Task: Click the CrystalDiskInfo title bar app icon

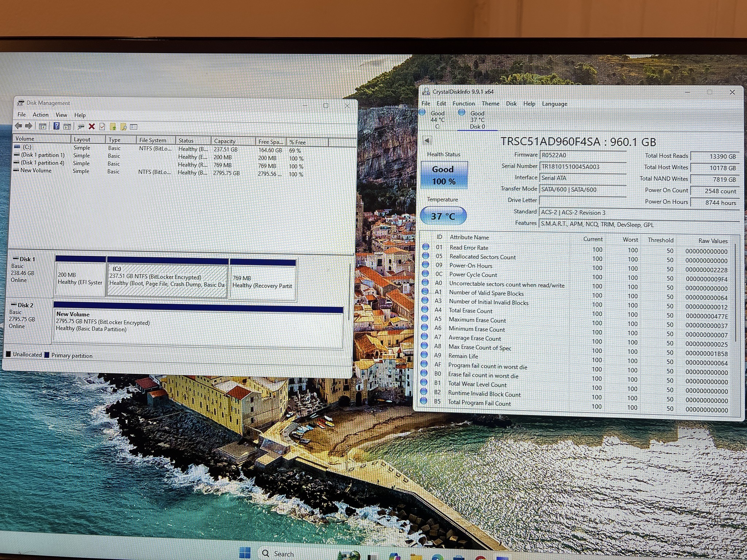Action: pos(426,91)
